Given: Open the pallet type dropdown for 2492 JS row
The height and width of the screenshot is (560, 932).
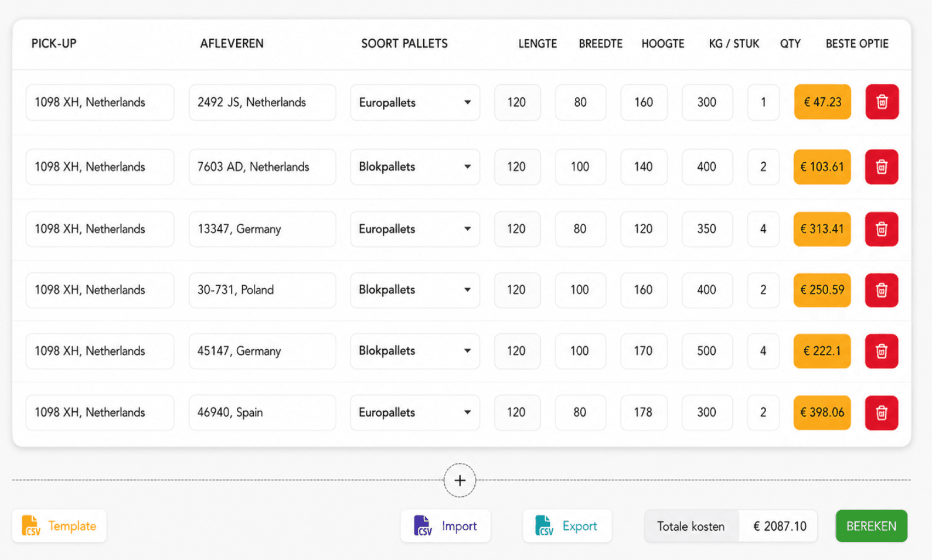Looking at the screenshot, I should [x=415, y=103].
